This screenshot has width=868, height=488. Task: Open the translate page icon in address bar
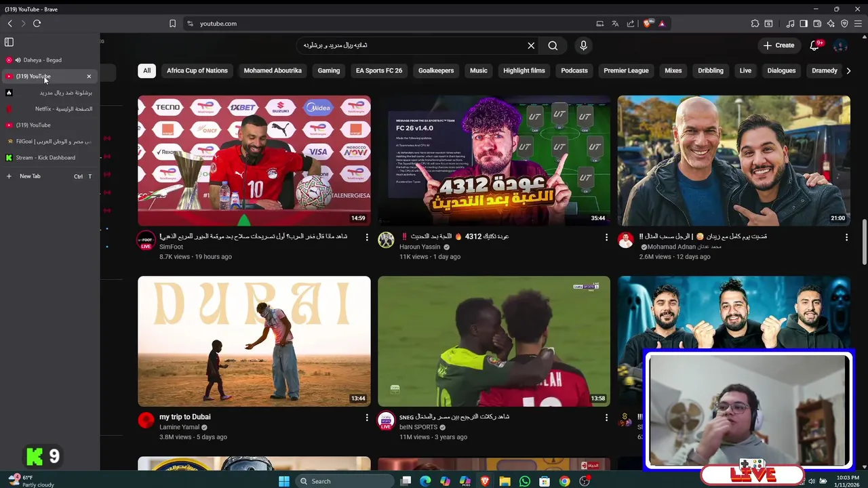pyautogui.click(x=615, y=23)
